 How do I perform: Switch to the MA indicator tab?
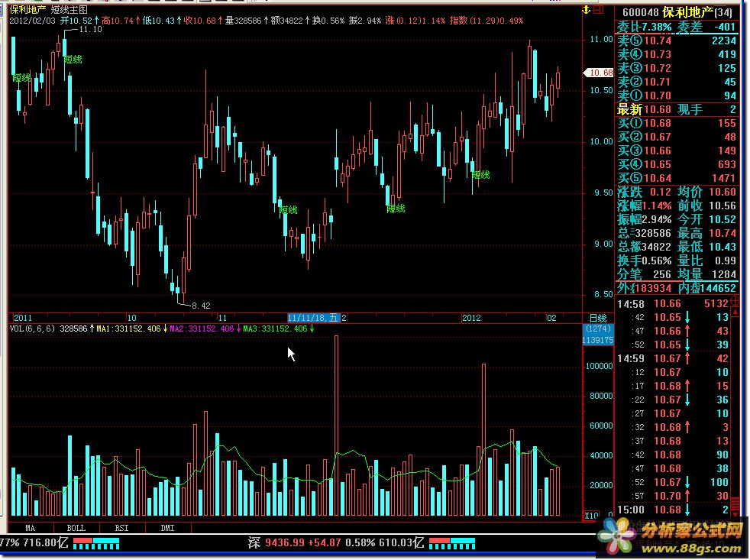point(30,528)
